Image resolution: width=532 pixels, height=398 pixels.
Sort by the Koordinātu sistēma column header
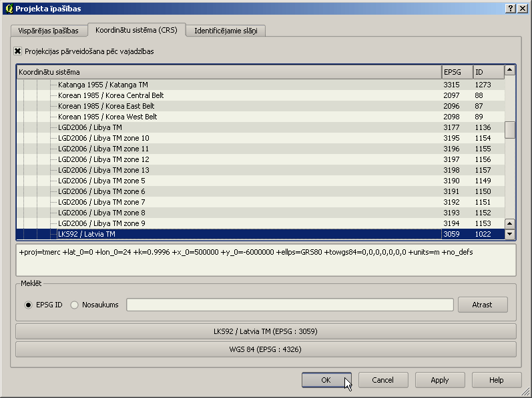click(229, 72)
